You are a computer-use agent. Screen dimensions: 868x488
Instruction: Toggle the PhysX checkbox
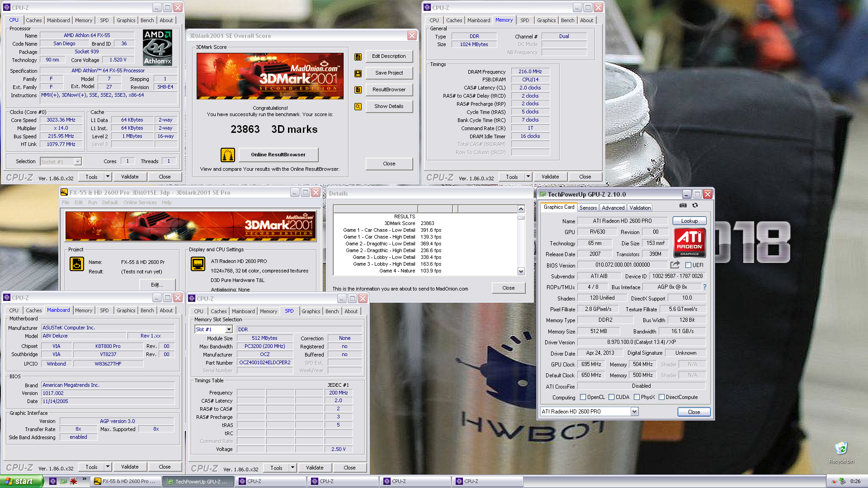pyautogui.click(x=637, y=397)
